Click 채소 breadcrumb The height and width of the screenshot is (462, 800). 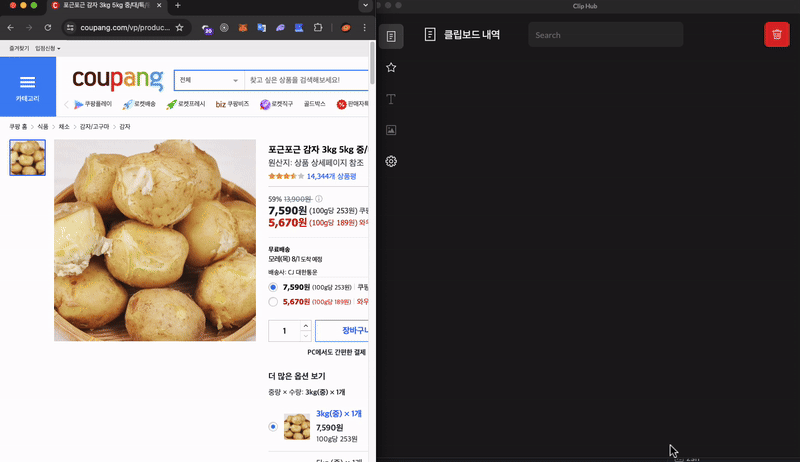[x=64, y=126]
